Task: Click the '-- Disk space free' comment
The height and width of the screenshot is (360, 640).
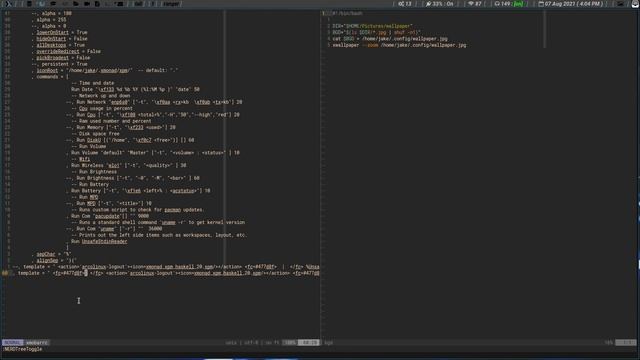Action: point(96,134)
